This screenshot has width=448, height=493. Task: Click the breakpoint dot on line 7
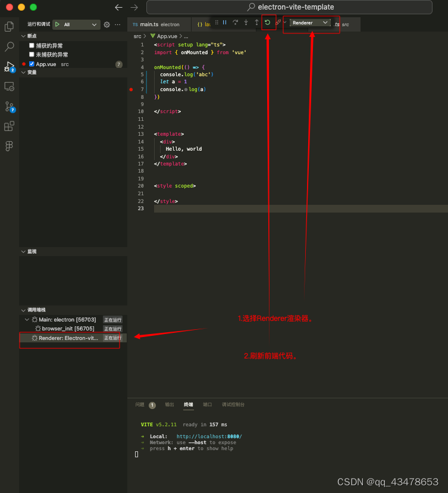[131, 89]
